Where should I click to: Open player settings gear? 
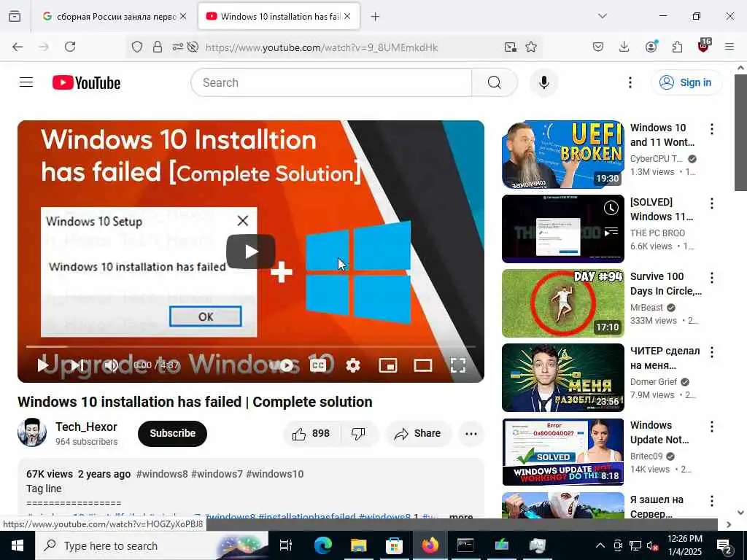[352, 365]
